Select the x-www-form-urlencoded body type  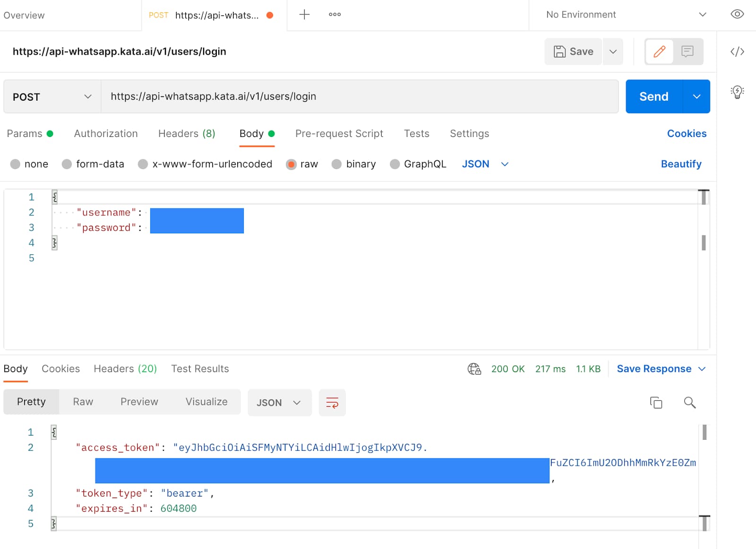205,164
